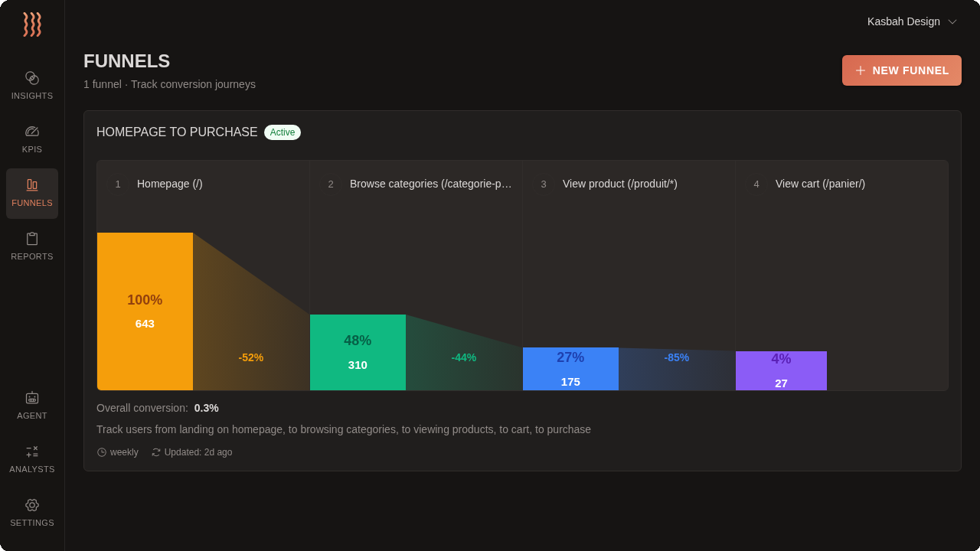Click the orange Homepage bar showing 643
Viewport: 980px width, 551px height.
coord(145,311)
